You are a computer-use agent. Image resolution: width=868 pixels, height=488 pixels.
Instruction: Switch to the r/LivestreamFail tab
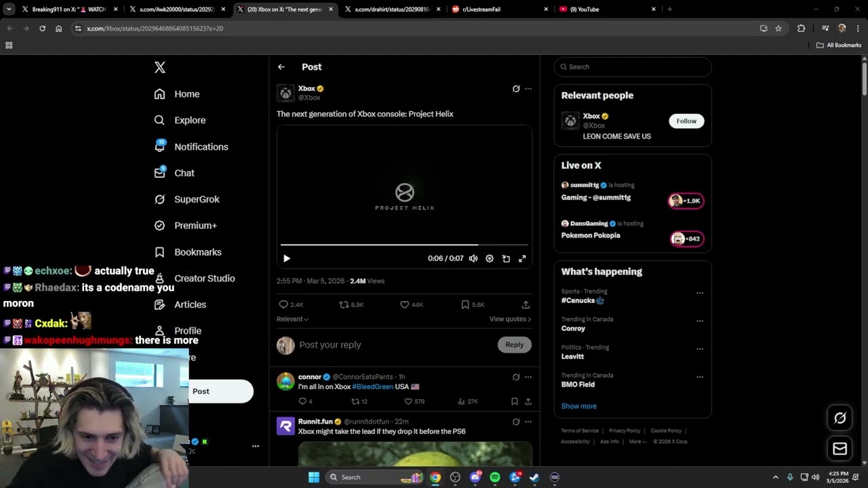500,9
